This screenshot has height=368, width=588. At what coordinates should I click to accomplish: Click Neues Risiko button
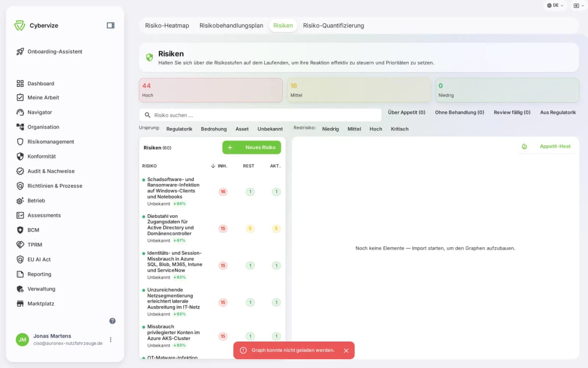(x=252, y=147)
